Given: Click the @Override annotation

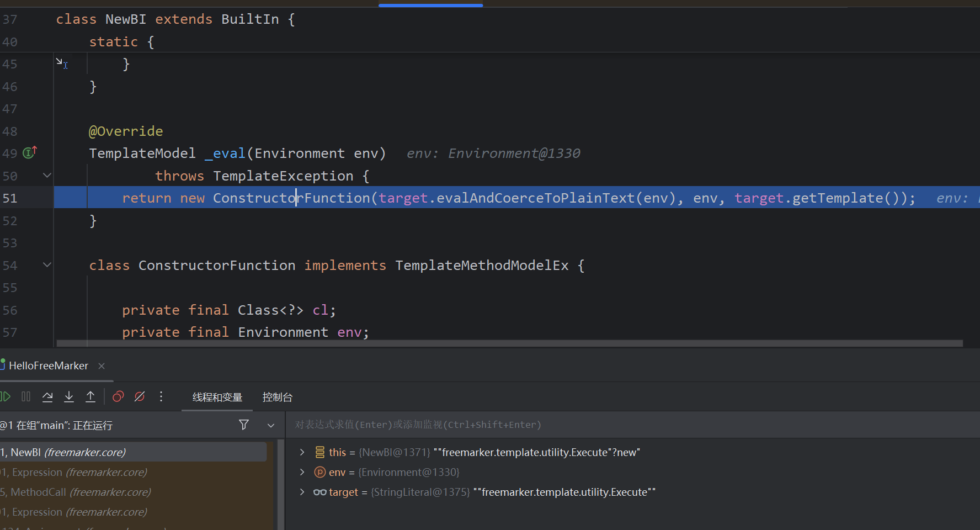Looking at the screenshot, I should pos(126,131).
